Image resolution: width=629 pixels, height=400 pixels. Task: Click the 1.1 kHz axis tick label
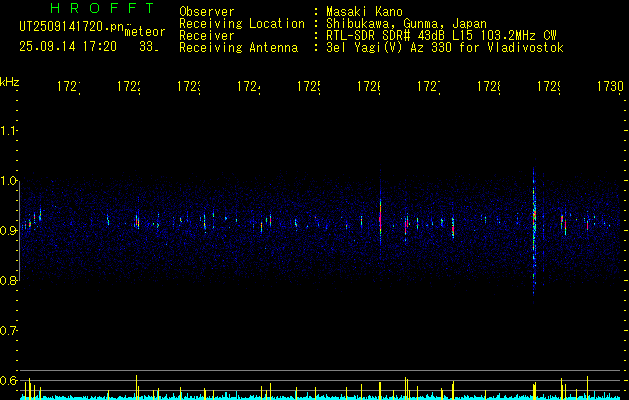point(8,131)
